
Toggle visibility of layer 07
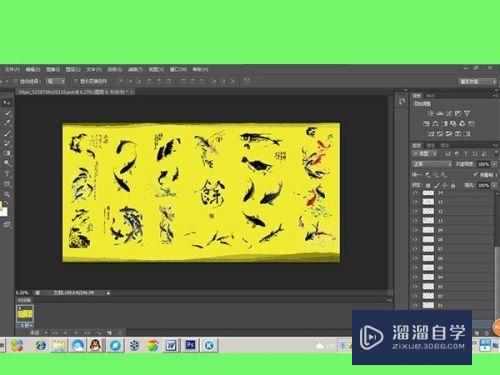pyautogui.click(x=415, y=249)
